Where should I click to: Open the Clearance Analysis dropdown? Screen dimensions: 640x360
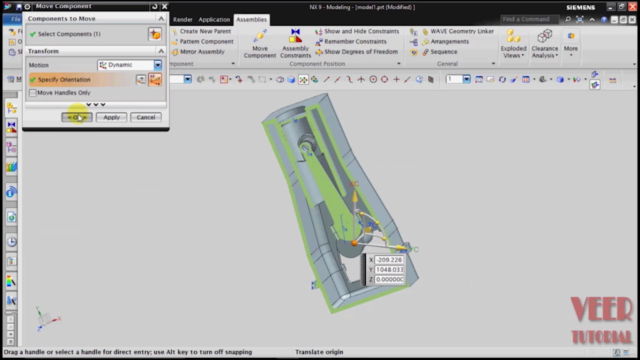pos(544,44)
